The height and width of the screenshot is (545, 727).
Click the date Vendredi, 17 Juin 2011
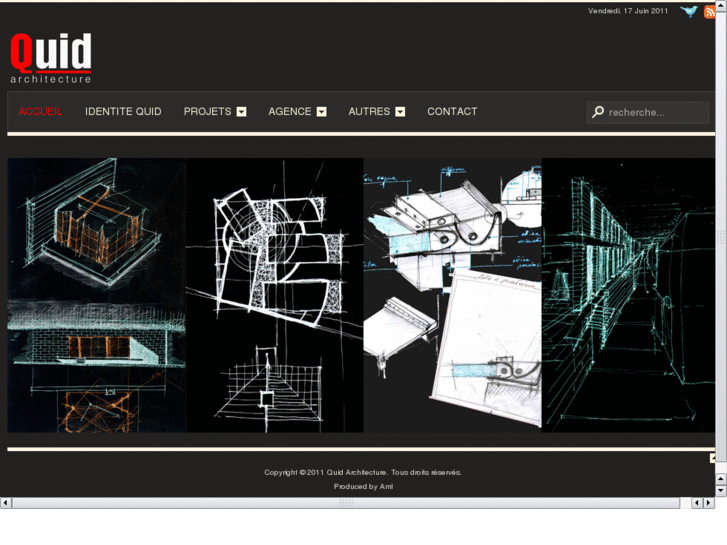pyautogui.click(x=628, y=11)
